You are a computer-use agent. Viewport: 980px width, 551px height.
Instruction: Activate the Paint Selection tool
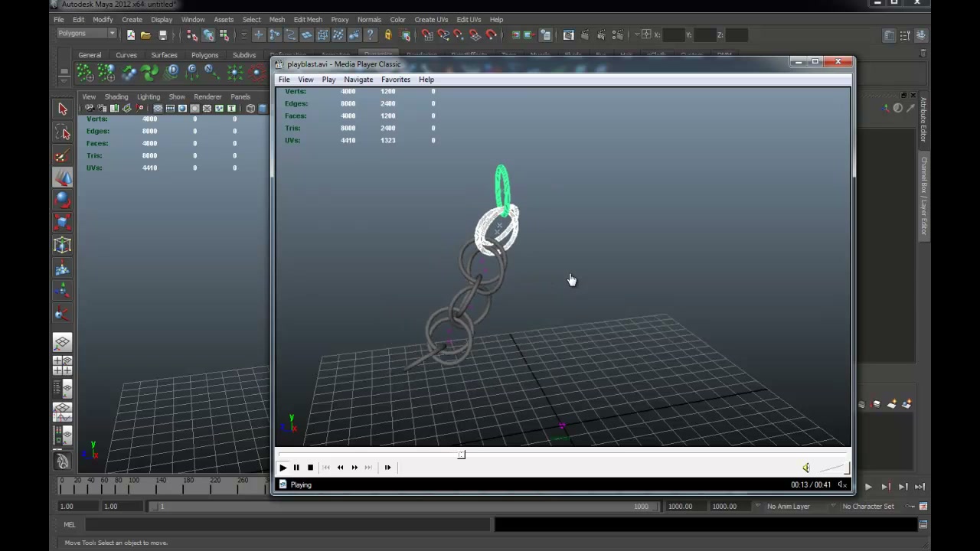[x=63, y=156]
